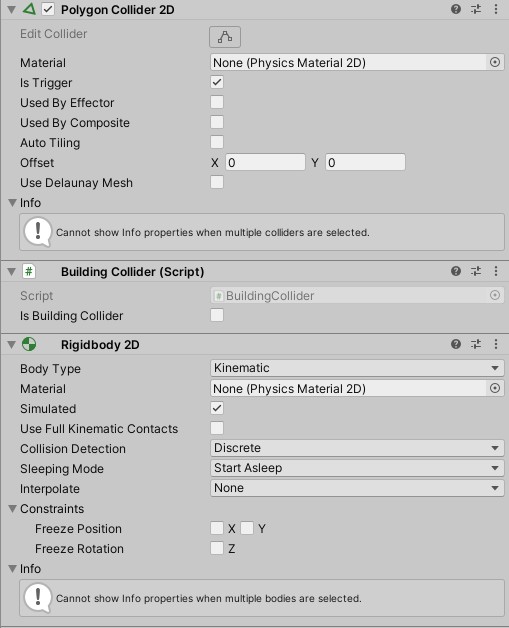Open Rigidbody 2D preset settings icon
This screenshot has width=509, height=628.
point(476,344)
